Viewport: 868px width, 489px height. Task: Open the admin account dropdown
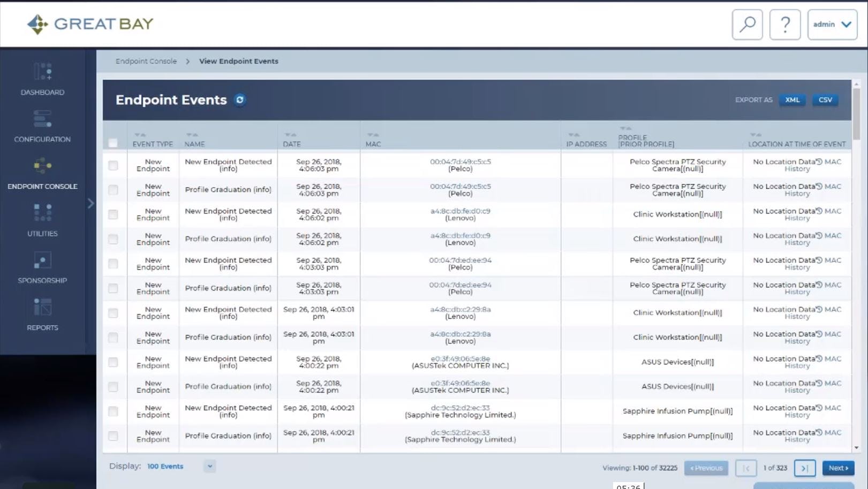(832, 24)
